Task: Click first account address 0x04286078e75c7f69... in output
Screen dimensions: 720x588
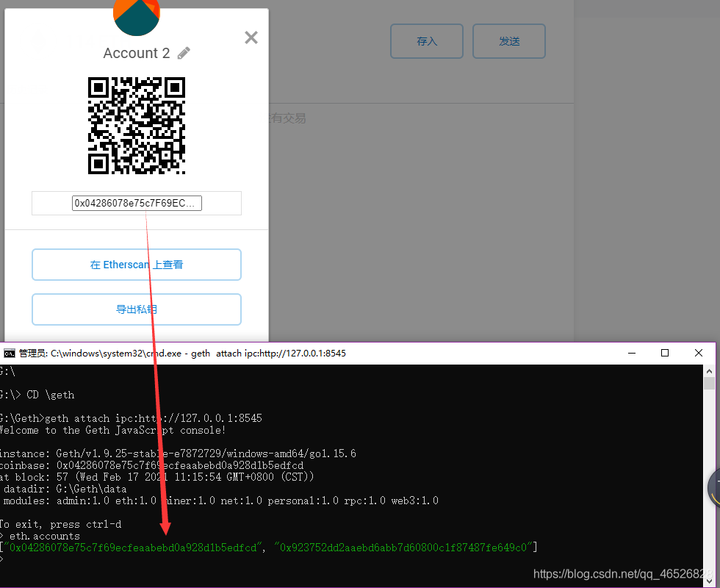Action: 133,548
